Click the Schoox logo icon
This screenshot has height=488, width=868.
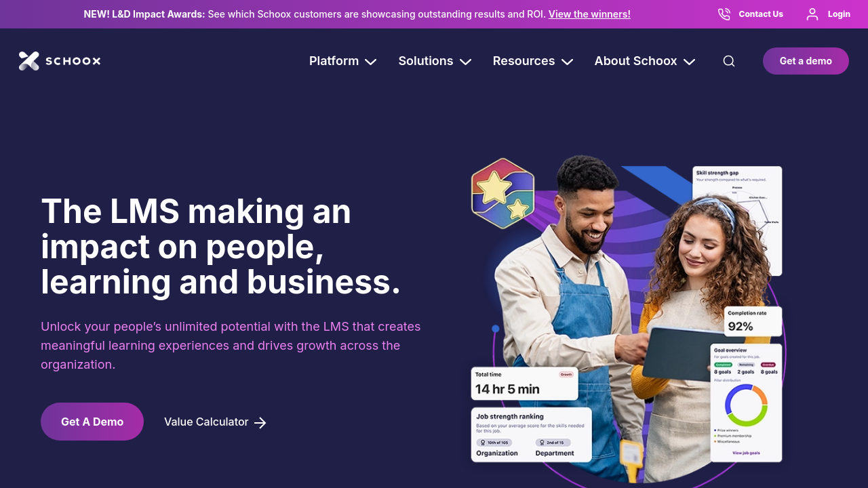29,61
